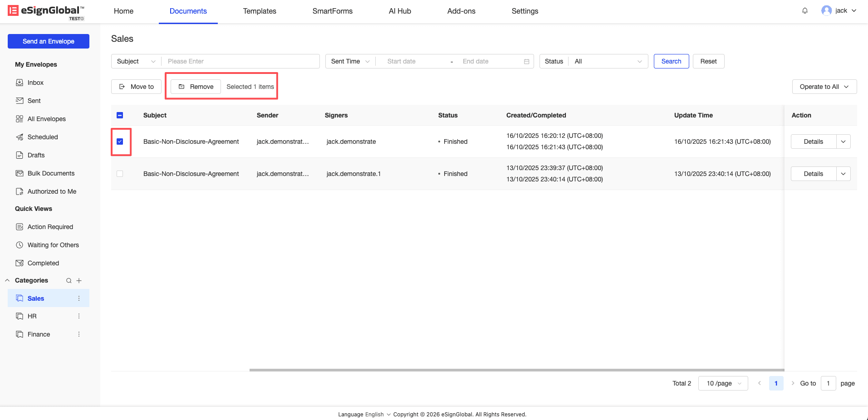This screenshot has height=420, width=868.
Task: Click the search categories magnifier icon
Action: [69, 281]
